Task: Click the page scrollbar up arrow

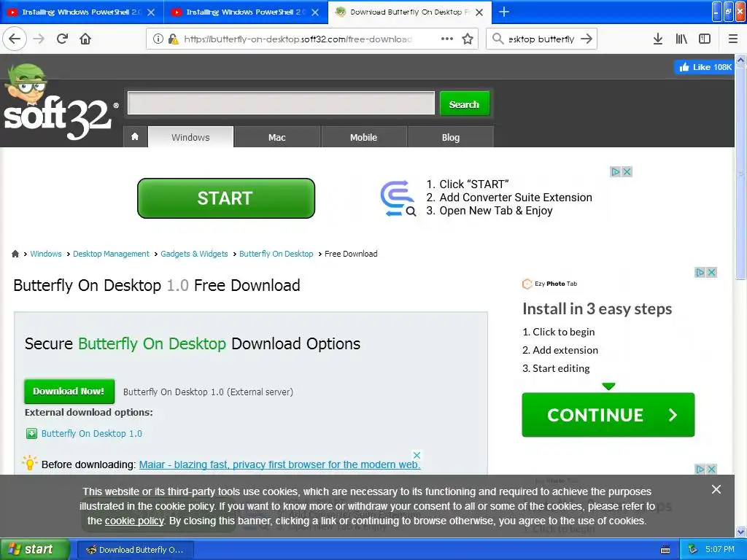Action: 740,60
